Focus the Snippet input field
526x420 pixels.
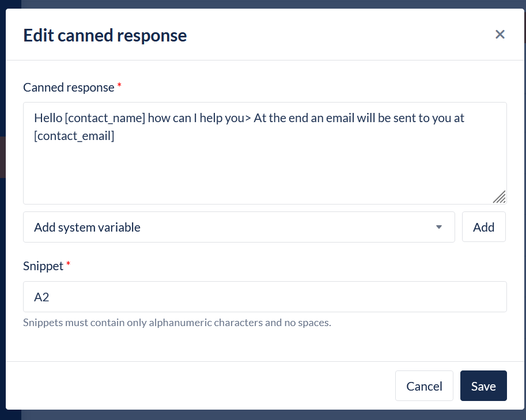coord(265,297)
